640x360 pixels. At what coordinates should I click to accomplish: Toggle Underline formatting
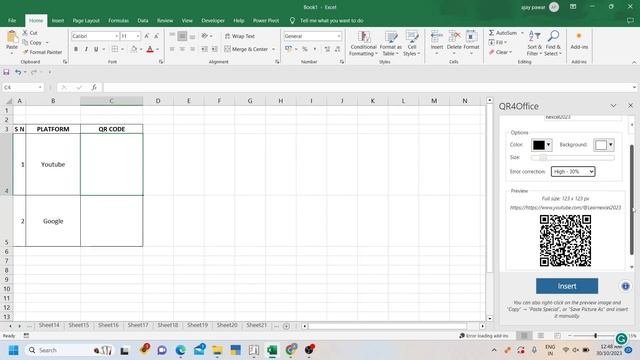click(x=96, y=49)
